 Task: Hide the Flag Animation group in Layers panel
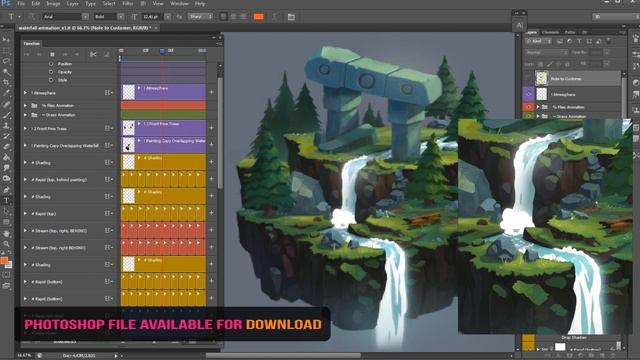coord(529,107)
